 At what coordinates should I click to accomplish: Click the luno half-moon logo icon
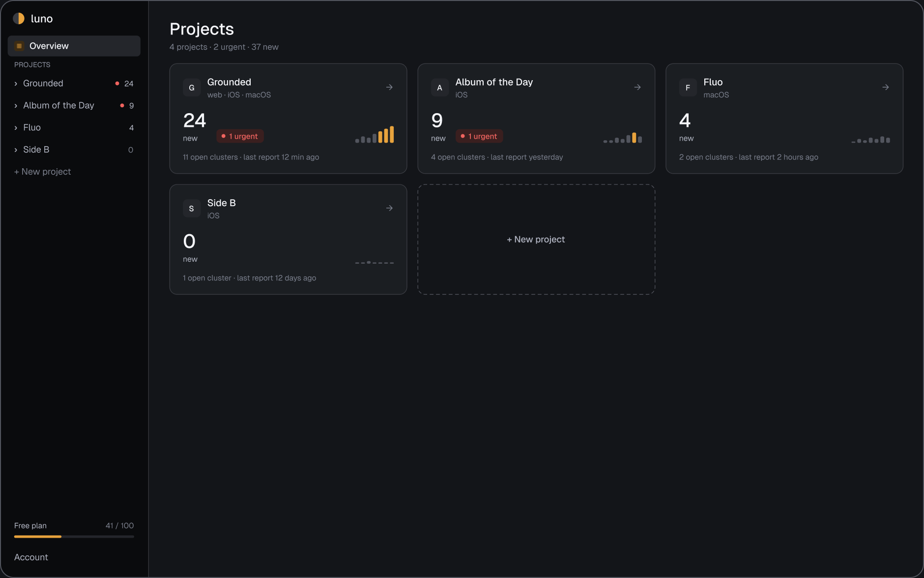pyautogui.click(x=19, y=19)
